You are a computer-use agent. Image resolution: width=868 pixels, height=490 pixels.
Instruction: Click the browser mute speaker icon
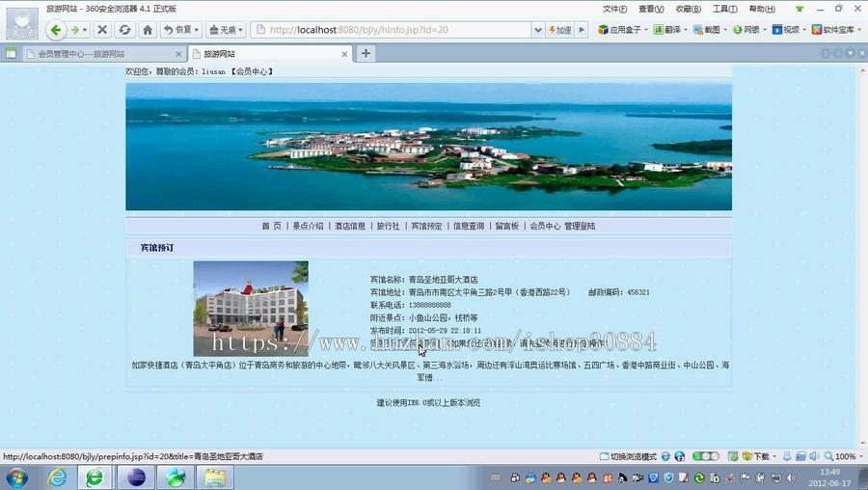(x=814, y=456)
